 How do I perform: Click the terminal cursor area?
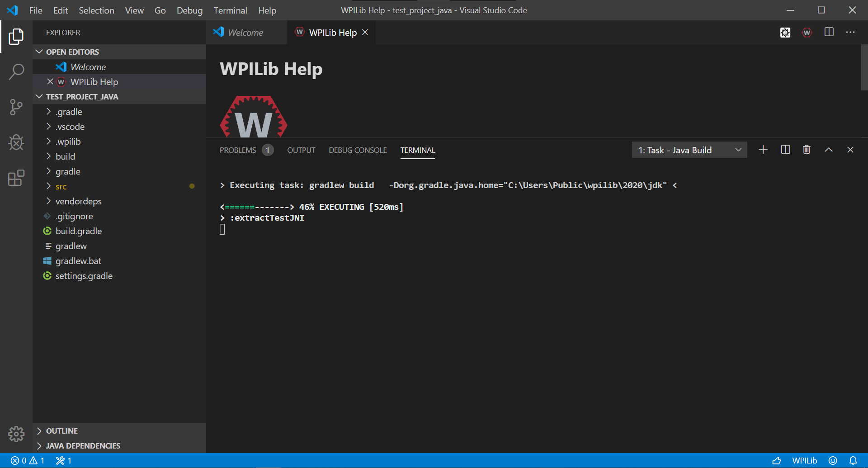click(x=222, y=230)
